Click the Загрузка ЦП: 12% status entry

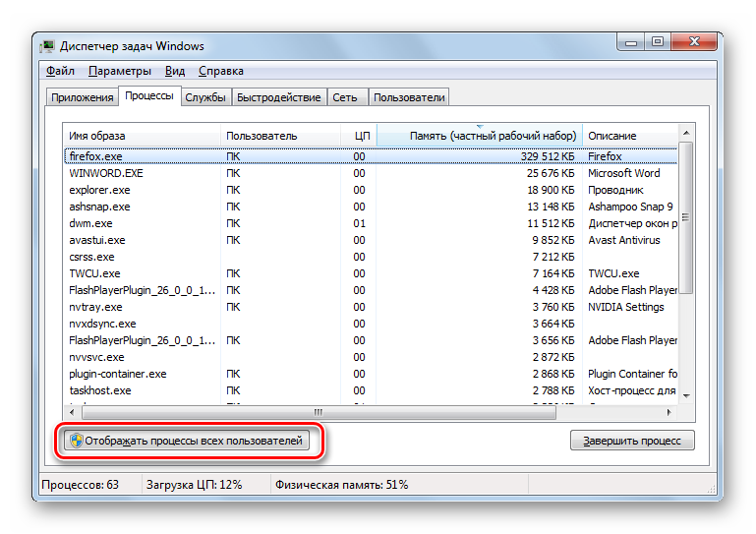pyautogui.click(x=194, y=485)
